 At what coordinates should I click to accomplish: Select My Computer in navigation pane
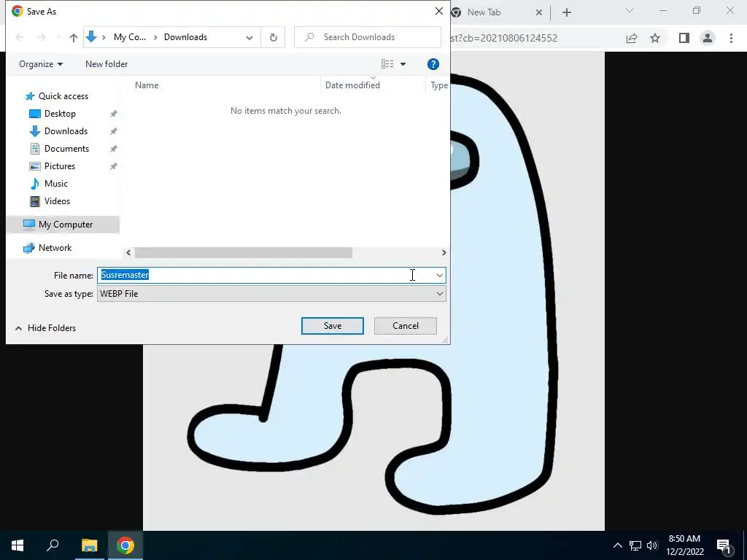(x=65, y=225)
